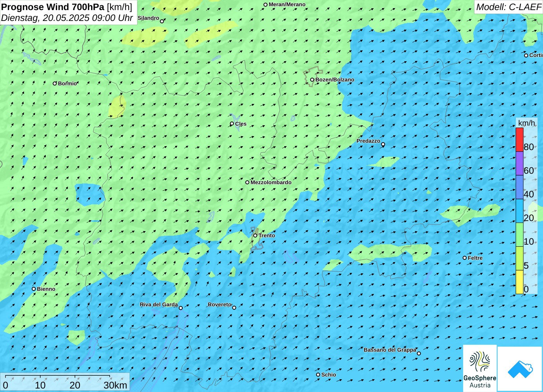Click the purple 60 km/h legend swatch

pos(519,163)
